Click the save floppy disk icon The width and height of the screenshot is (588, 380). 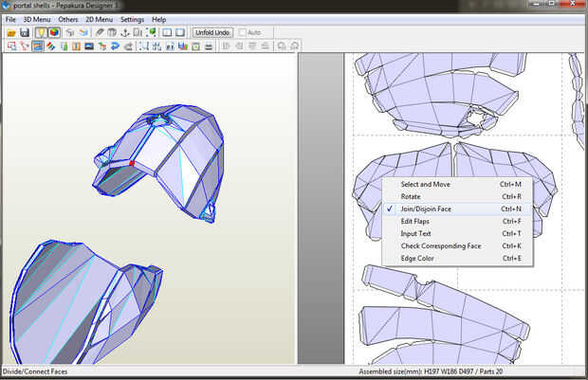[x=24, y=32]
